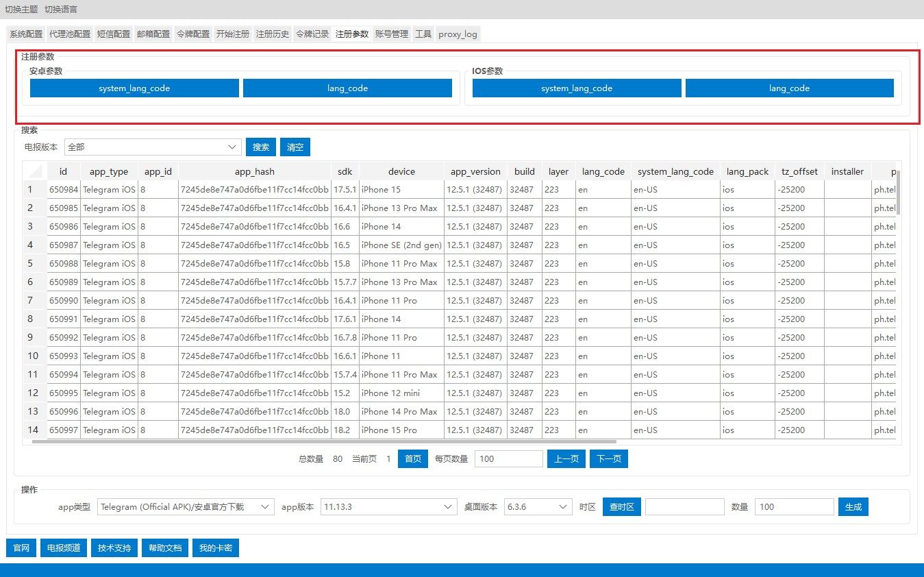Viewport: 924px width, 577px height.
Task: Sort by the device column header
Action: (x=401, y=171)
